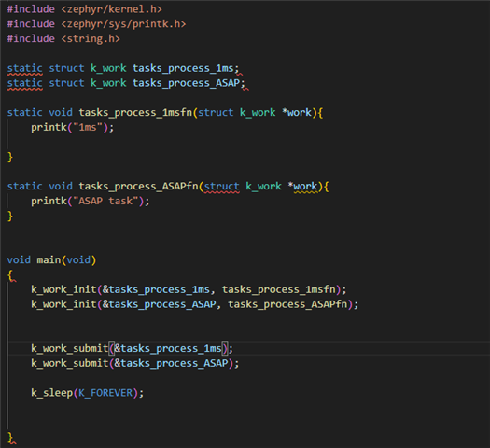Viewport: 490px width, 448px height.
Task: Click the underlined struct keyword in ASAPfn
Action: pyautogui.click(x=221, y=186)
